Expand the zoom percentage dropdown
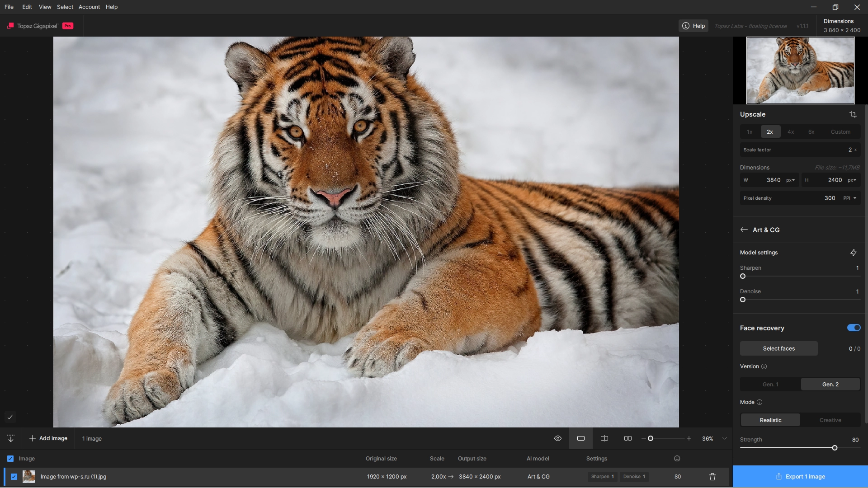868x488 pixels. [x=725, y=438]
